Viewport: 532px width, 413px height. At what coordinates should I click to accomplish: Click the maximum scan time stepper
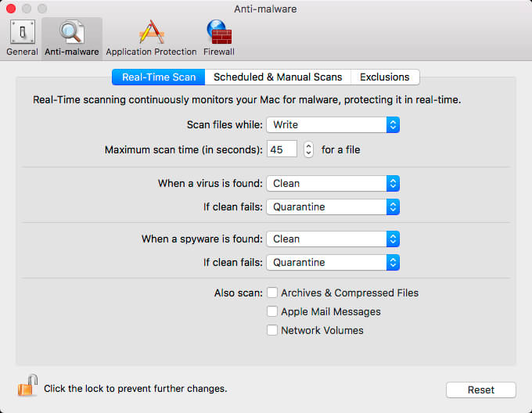308,149
